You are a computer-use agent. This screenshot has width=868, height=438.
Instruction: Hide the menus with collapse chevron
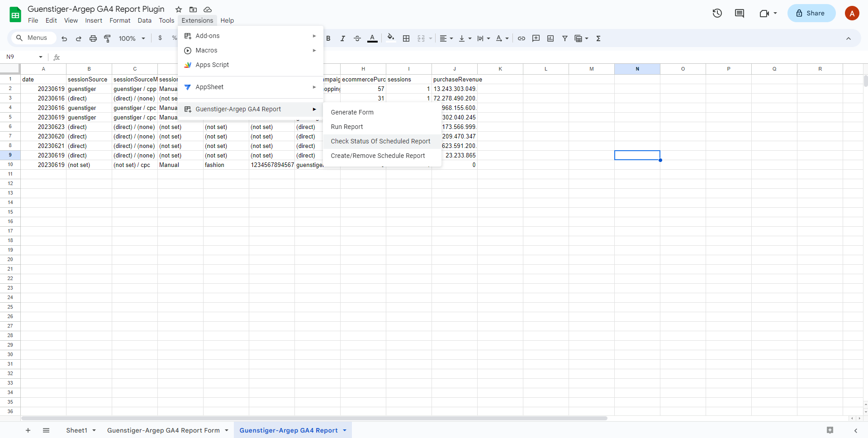pyautogui.click(x=849, y=38)
